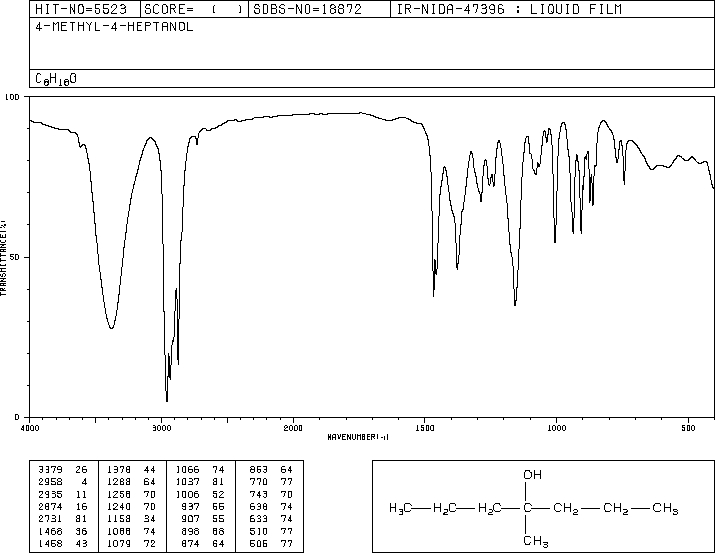Select the 1158 peak table value

[x=131, y=519]
